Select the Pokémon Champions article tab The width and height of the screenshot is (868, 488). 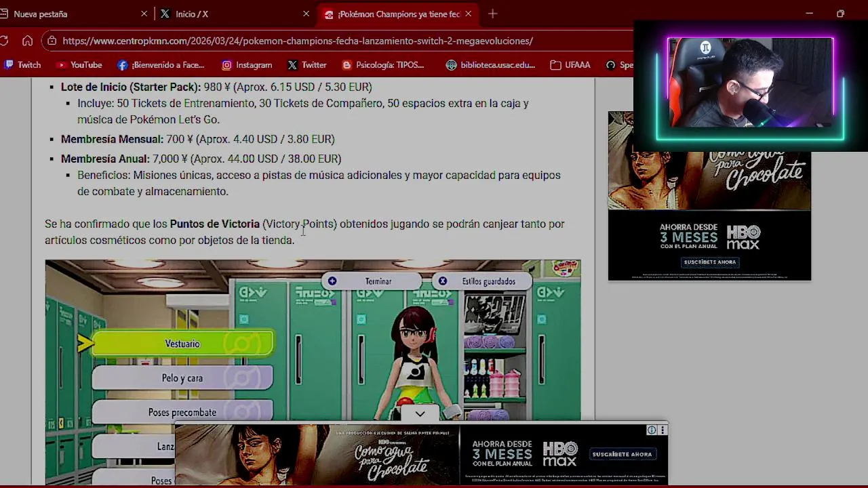pyautogui.click(x=399, y=14)
